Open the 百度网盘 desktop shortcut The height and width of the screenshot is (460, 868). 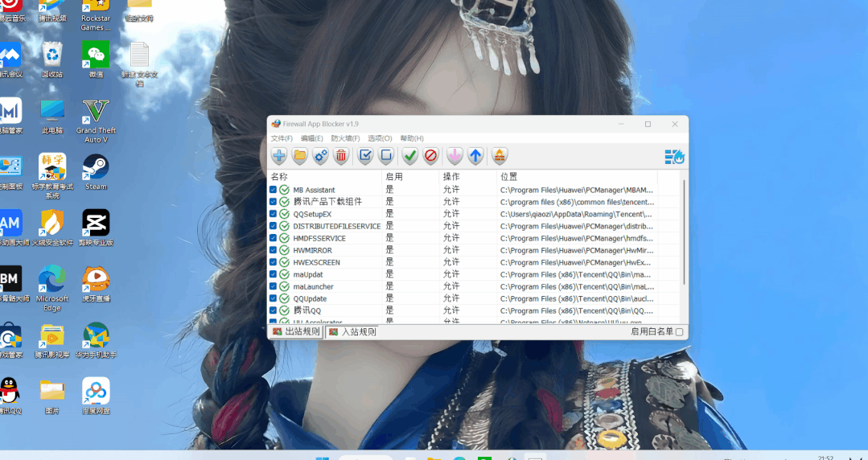pyautogui.click(x=96, y=396)
